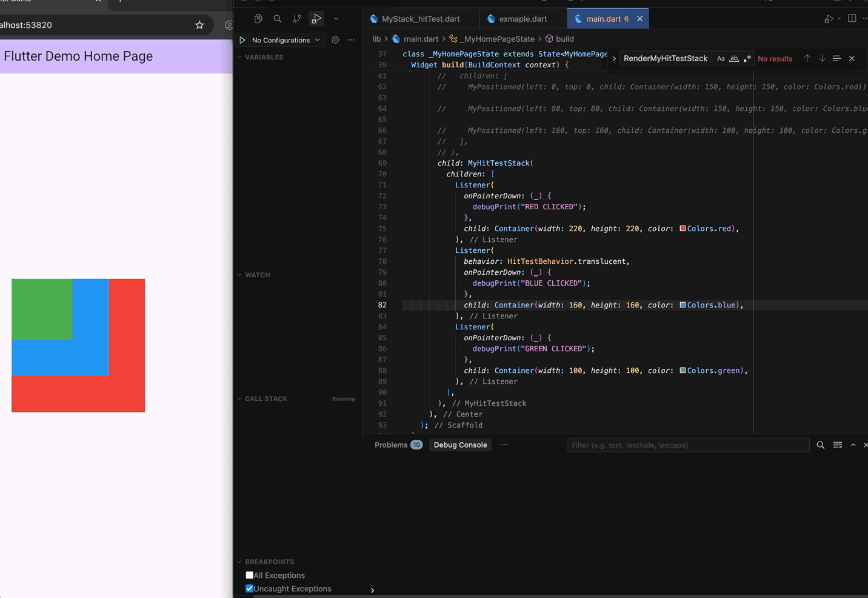Toggle replace mode chevron in find widget
Viewport: 868px width, 598px height.
click(614, 59)
